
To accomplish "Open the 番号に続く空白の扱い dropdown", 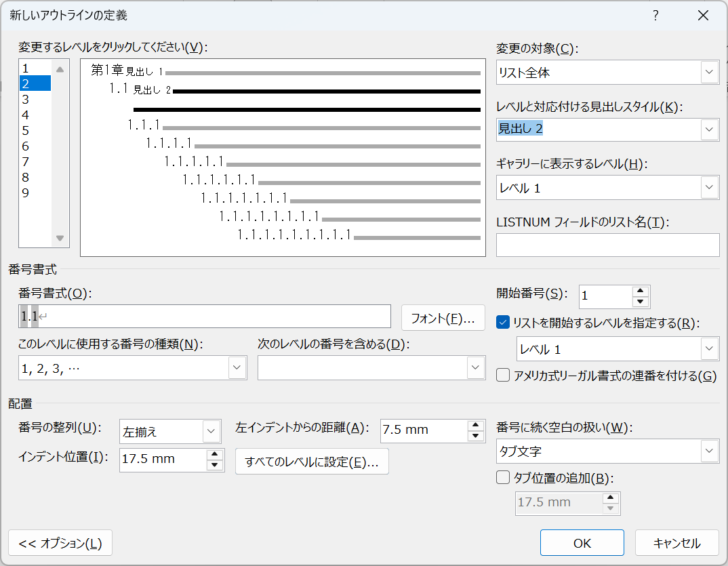I will (x=709, y=451).
